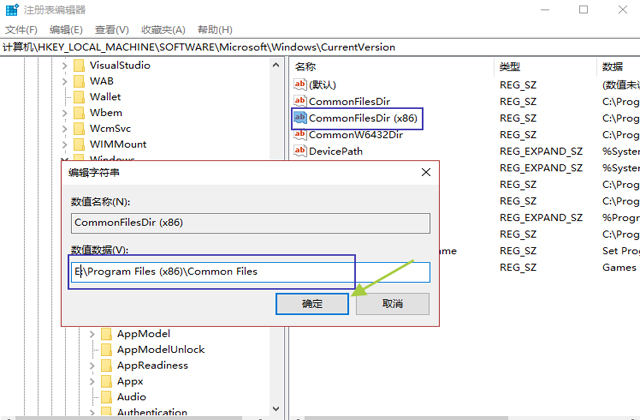Image resolution: width=640 pixels, height=420 pixels.
Task: Click the CommonFilesDir (x86) value icon
Action: [300, 118]
